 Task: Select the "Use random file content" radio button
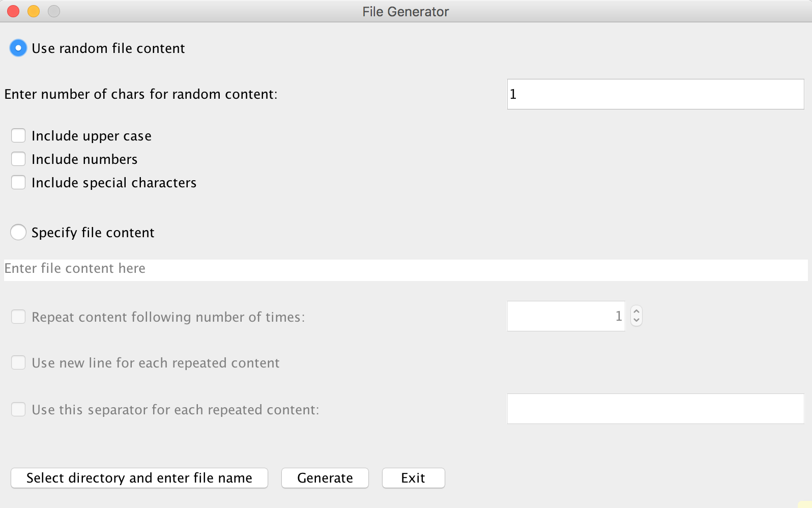coord(18,48)
